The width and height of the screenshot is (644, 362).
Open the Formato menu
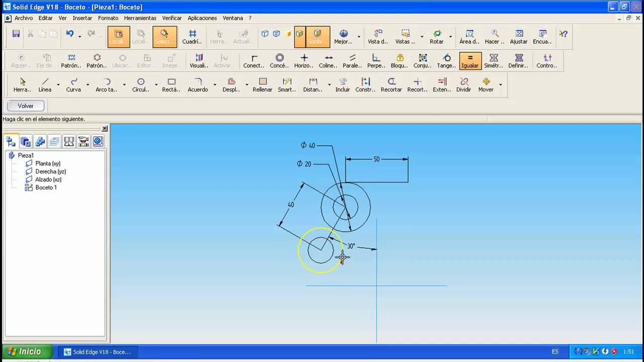(108, 18)
